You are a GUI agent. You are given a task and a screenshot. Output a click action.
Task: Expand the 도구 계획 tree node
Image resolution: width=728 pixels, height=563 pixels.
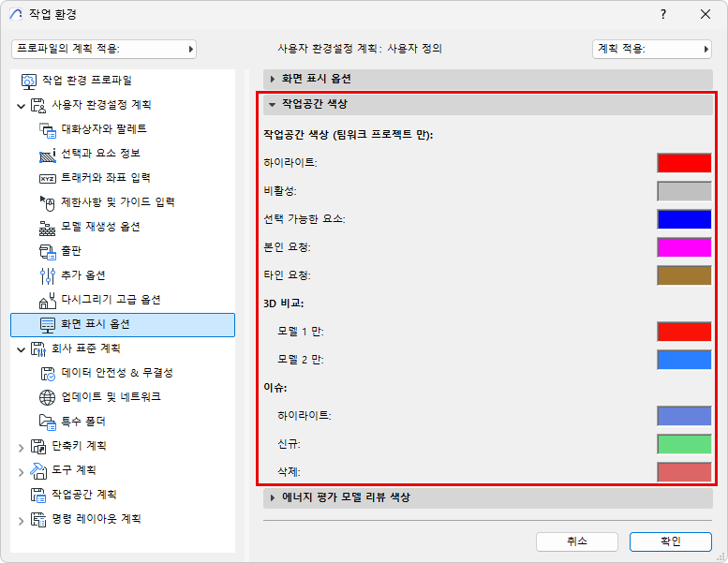tap(21, 472)
